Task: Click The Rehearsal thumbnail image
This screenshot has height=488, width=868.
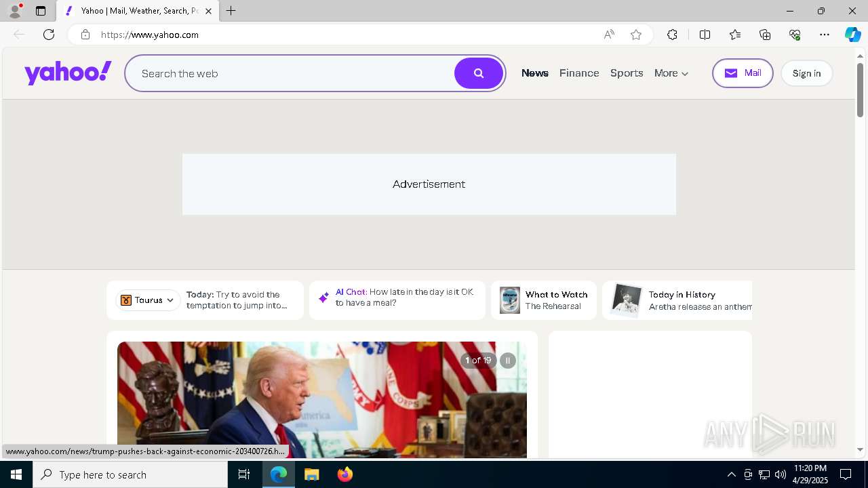Action: pyautogui.click(x=510, y=300)
